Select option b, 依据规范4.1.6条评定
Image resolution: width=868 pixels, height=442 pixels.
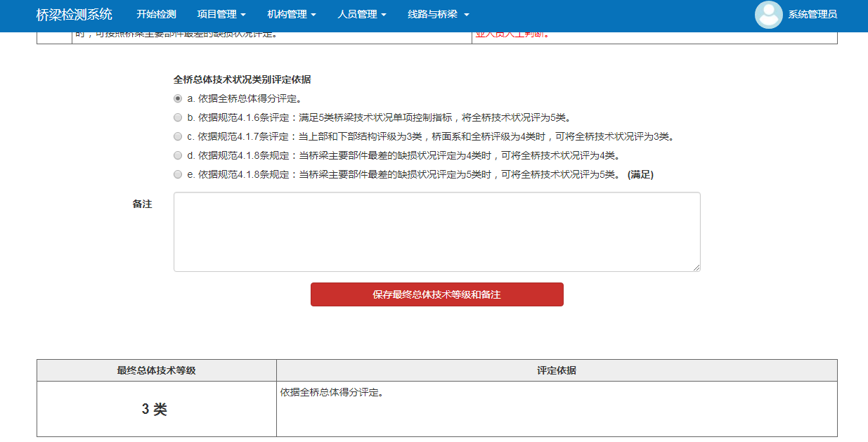click(x=178, y=117)
